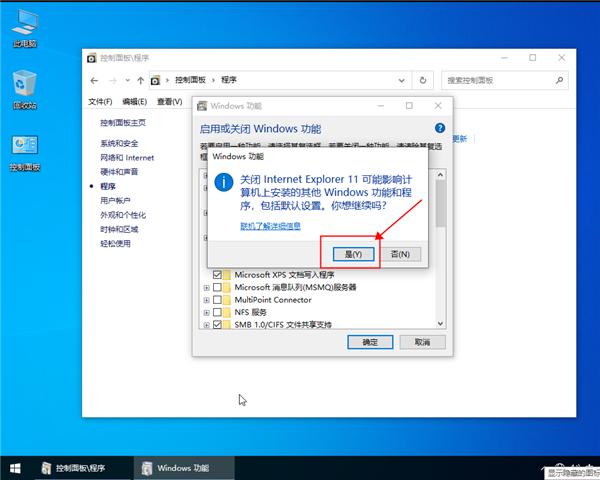Check the MultiPoint Connector feature
600x480 pixels.
[x=217, y=300]
